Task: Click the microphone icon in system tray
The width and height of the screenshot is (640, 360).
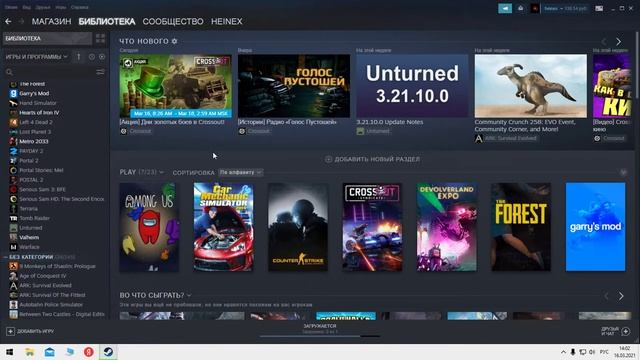Action: tap(573, 352)
